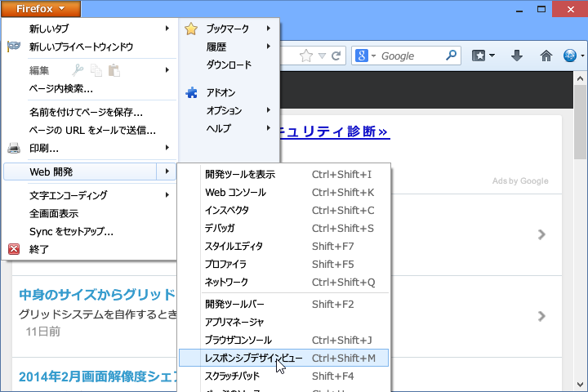Choose 開発ツールを表示 menu item

(284, 175)
